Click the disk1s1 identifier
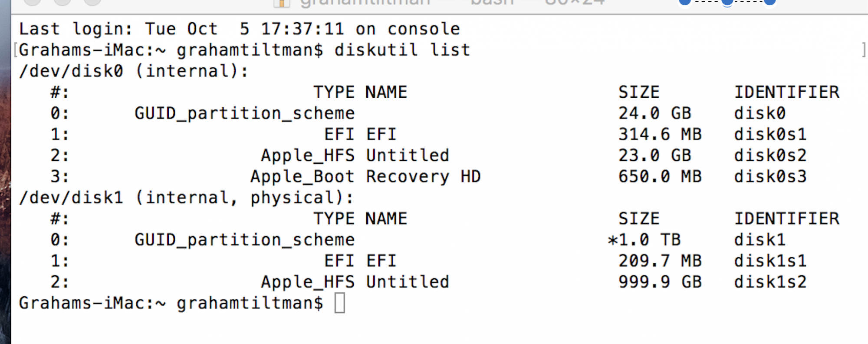This screenshot has height=344, width=868. 770,261
